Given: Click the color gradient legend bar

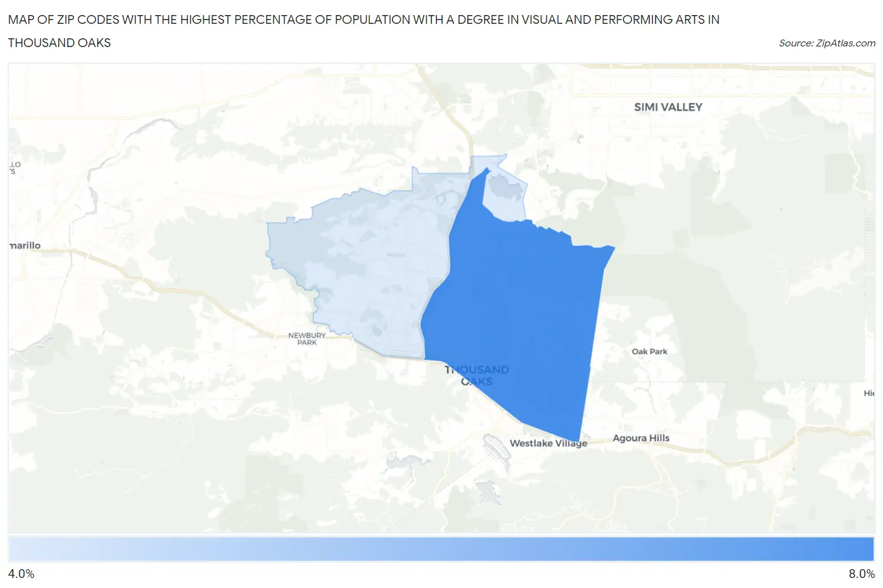Looking at the screenshot, I should 441,549.
